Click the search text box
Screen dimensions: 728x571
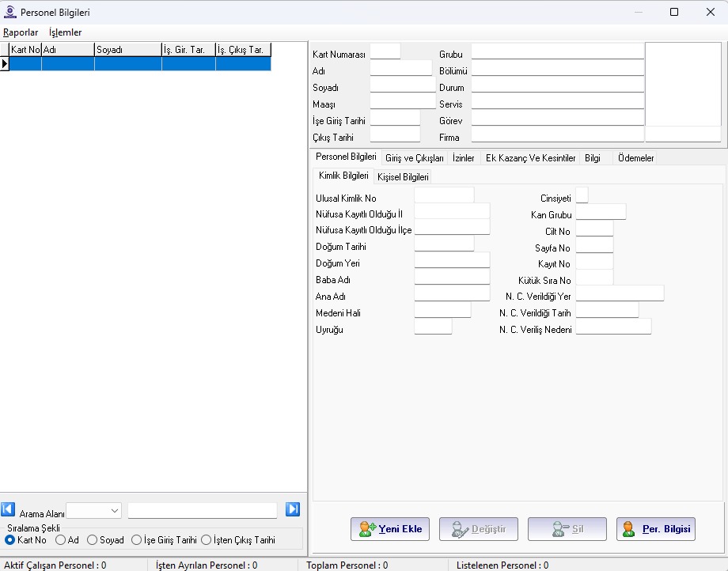click(x=203, y=511)
